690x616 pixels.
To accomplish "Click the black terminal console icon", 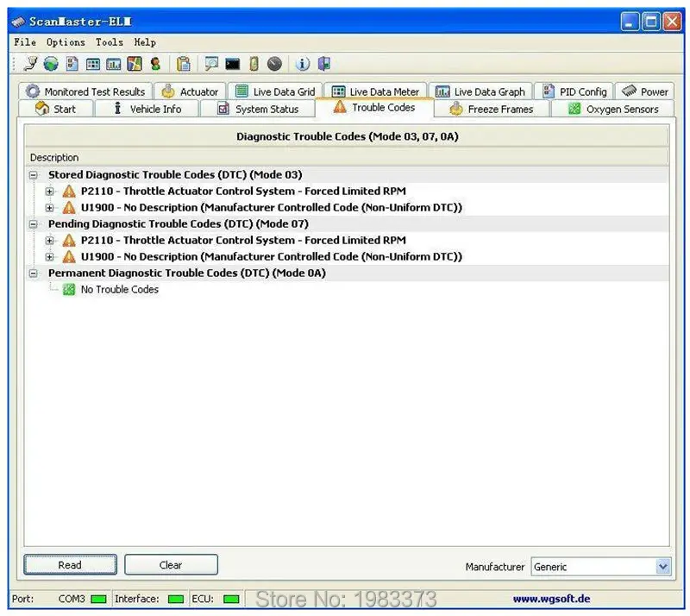I will tap(232, 65).
